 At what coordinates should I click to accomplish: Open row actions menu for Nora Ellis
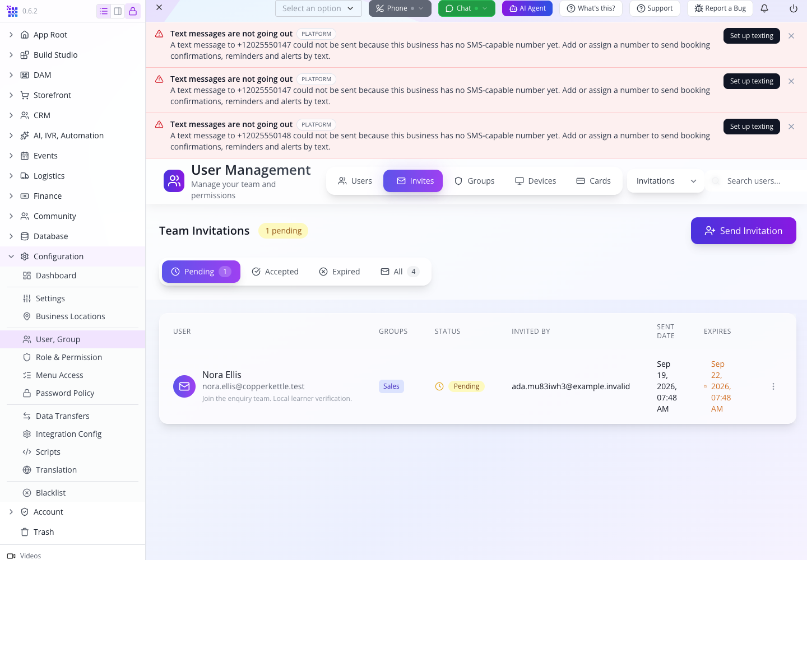[773, 386]
